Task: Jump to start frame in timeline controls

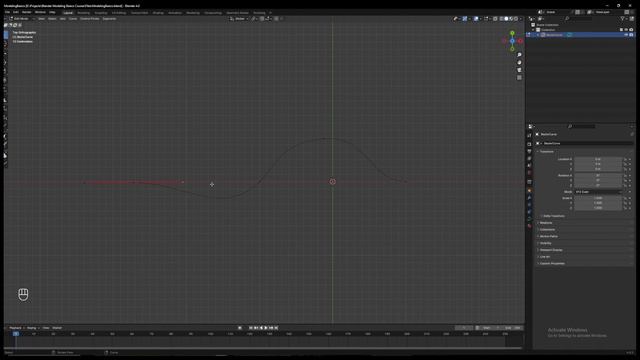Action: [251, 328]
